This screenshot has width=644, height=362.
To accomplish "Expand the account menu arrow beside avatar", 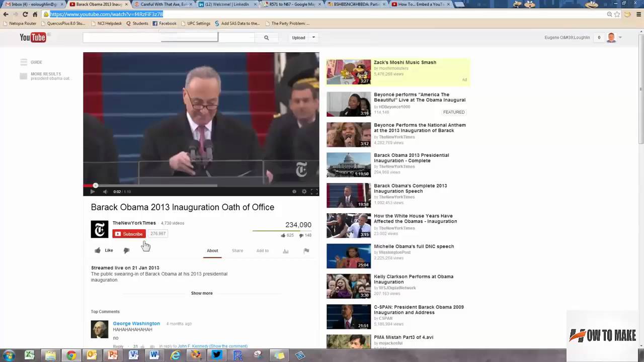I will (x=620, y=38).
